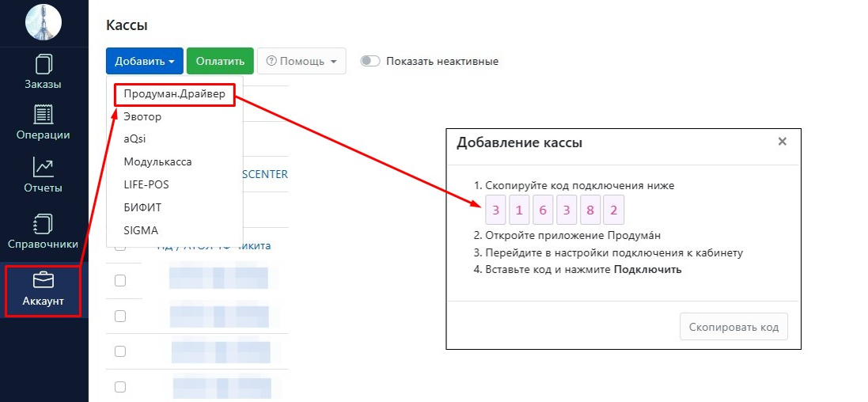Select Продуман.Драйвер from the menu
868x402 pixels.
pyautogui.click(x=174, y=94)
